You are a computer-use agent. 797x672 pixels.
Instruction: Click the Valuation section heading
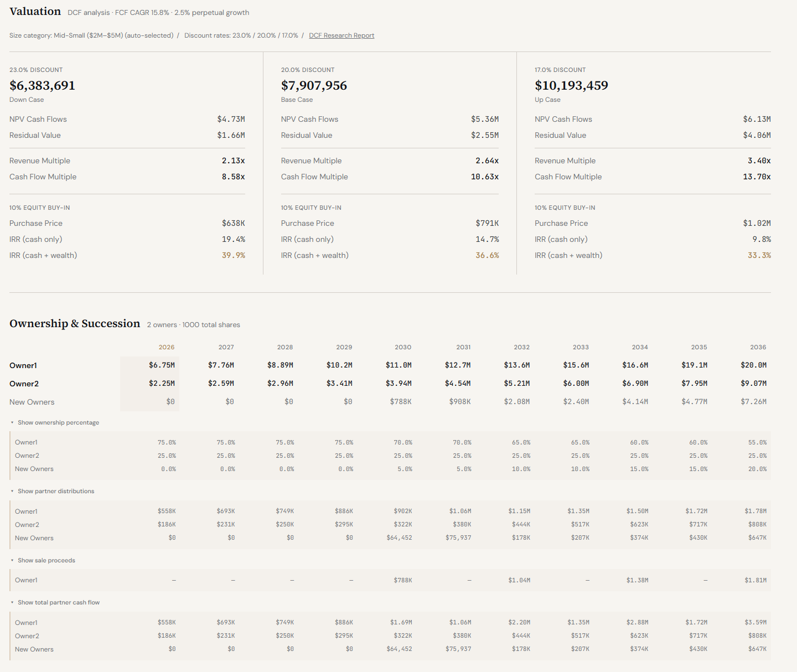click(x=35, y=12)
